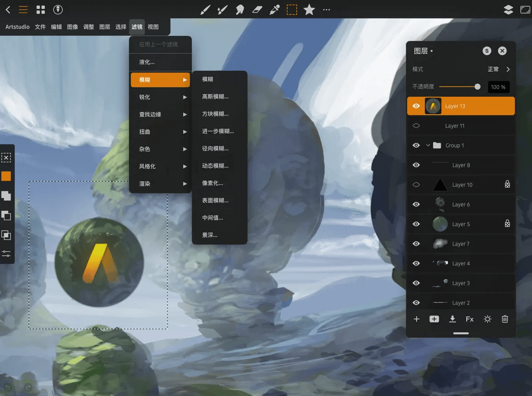Open the orange foreground color swatch
This screenshot has height=396, width=532.
coord(6,176)
